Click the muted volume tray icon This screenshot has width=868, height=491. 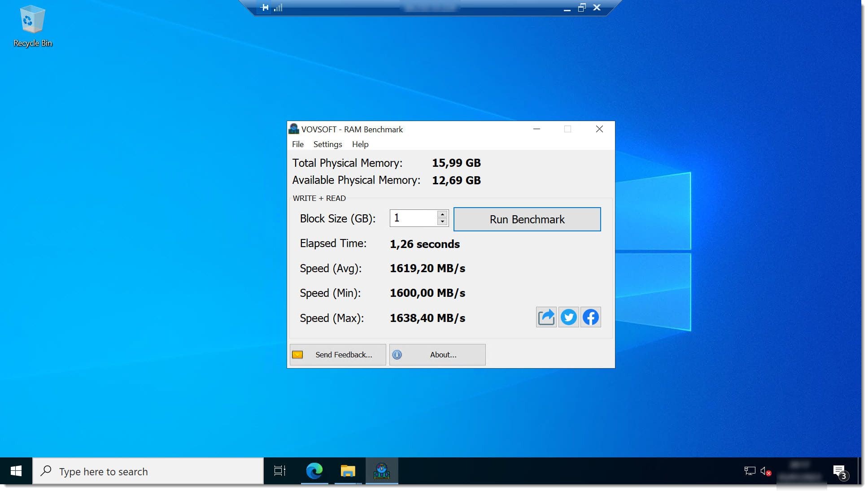[765, 471]
